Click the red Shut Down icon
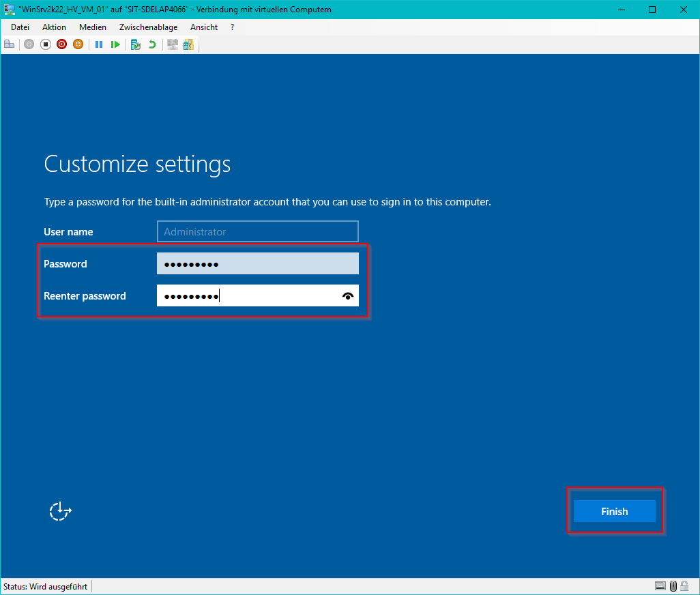700x595 pixels. [x=61, y=44]
